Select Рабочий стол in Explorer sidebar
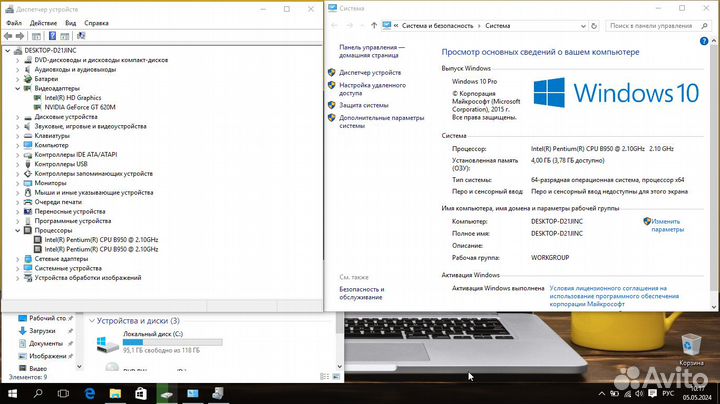Screen dimensions: 720x404 point(48,318)
